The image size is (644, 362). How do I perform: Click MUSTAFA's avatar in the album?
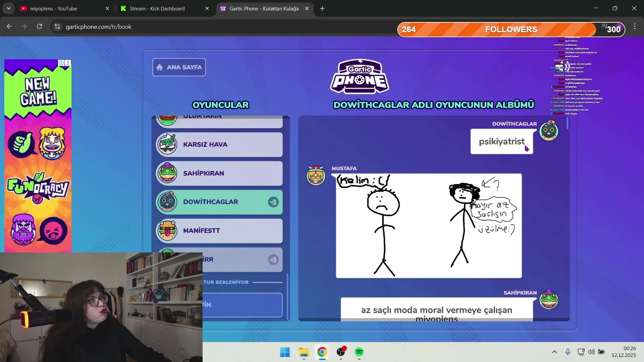pos(316,174)
